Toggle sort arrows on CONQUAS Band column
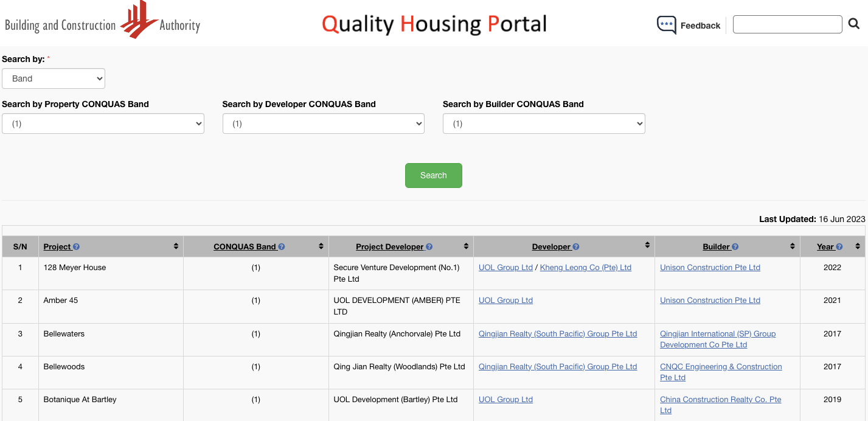The image size is (868, 421). click(321, 246)
